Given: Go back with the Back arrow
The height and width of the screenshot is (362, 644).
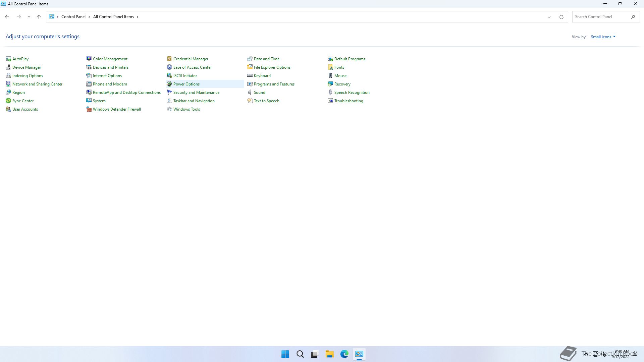Looking at the screenshot, I should (7, 17).
